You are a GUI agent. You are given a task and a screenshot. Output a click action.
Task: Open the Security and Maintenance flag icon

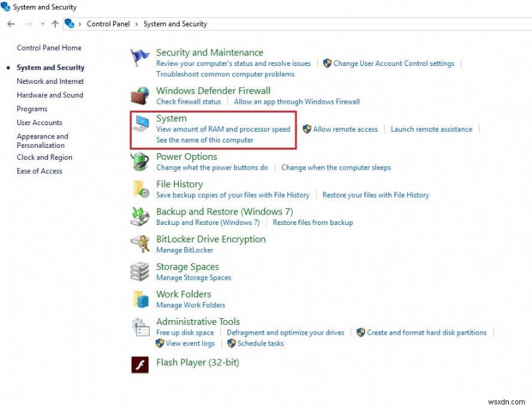coord(140,56)
